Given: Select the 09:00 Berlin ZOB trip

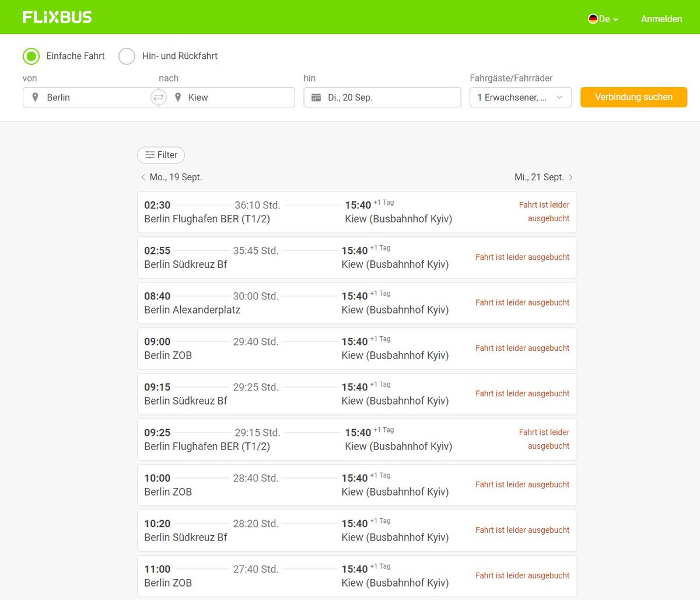Looking at the screenshot, I should (357, 348).
